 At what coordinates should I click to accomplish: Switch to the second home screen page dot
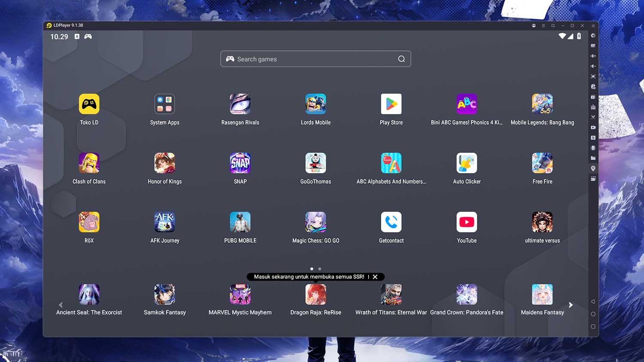coord(319,269)
